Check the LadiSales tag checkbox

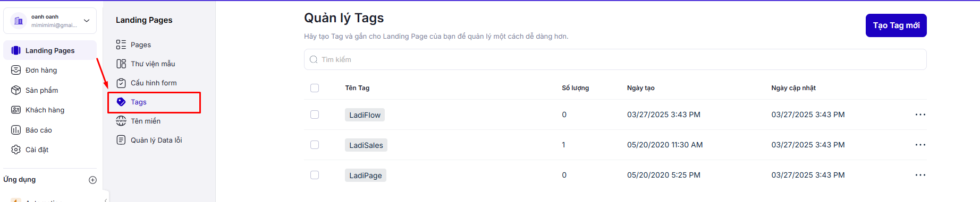[x=315, y=145]
